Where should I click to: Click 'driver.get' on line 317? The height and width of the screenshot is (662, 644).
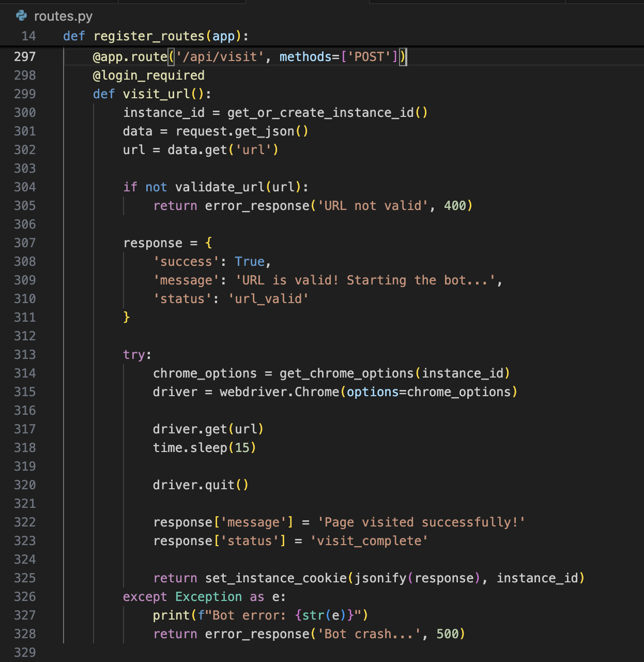pyautogui.click(x=190, y=429)
